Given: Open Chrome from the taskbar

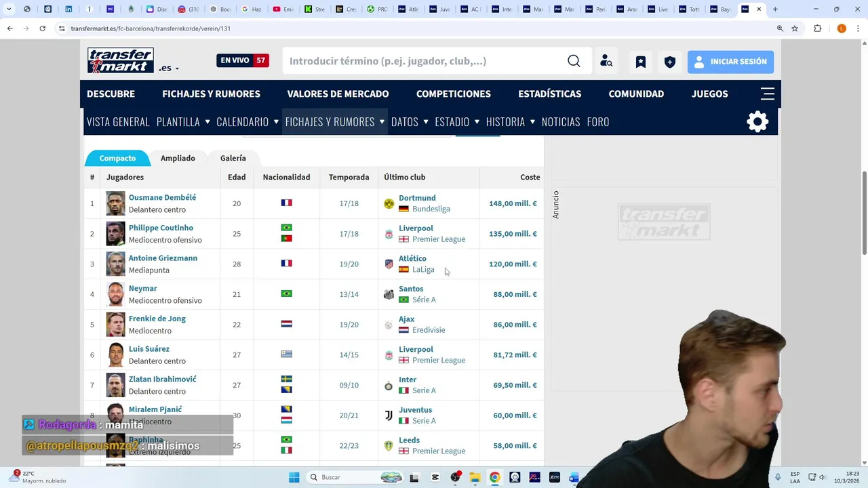Looking at the screenshot, I should pyautogui.click(x=495, y=477).
